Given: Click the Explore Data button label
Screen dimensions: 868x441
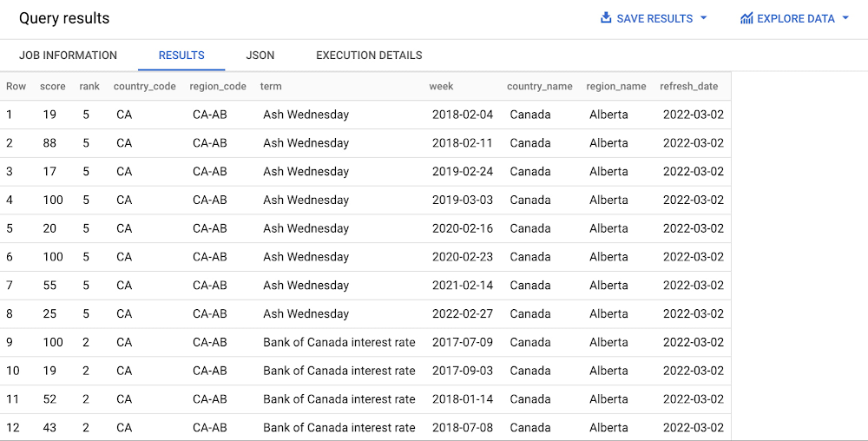Looking at the screenshot, I should pos(795,18).
